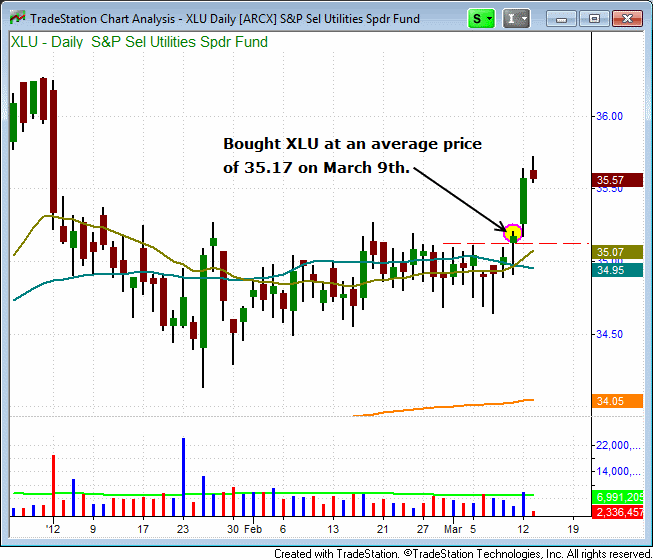
Task: Open the green S symbol link dropdown
Action: click(481, 19)
